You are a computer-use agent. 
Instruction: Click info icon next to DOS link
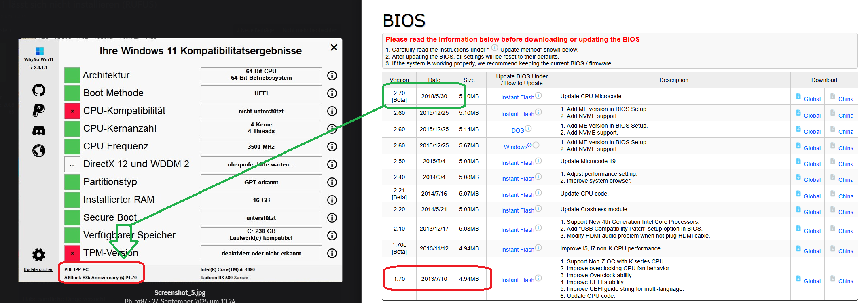point(528,128)
